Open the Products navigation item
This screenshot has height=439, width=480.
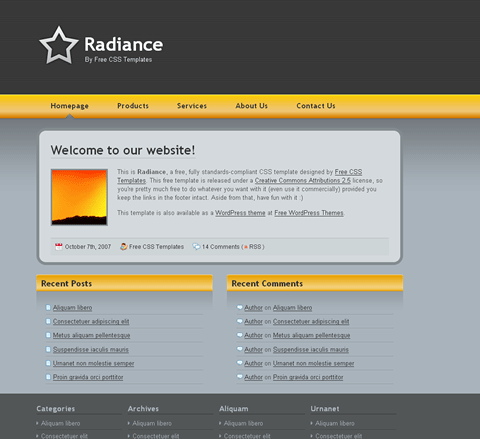(133, 106)
